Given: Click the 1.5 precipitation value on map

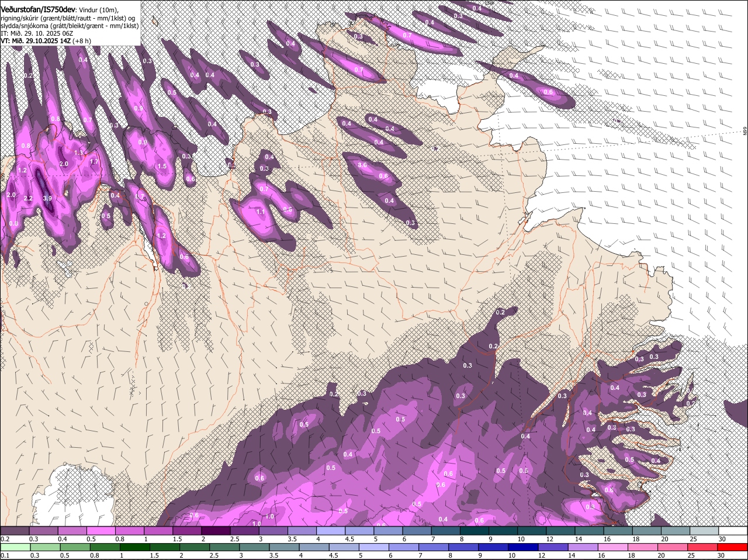Looking at the screenshot, I should [162, 167].
